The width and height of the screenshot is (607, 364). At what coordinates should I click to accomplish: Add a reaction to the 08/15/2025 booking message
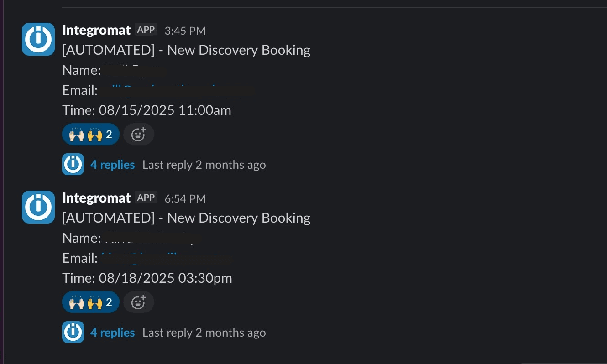coord(139,135)
